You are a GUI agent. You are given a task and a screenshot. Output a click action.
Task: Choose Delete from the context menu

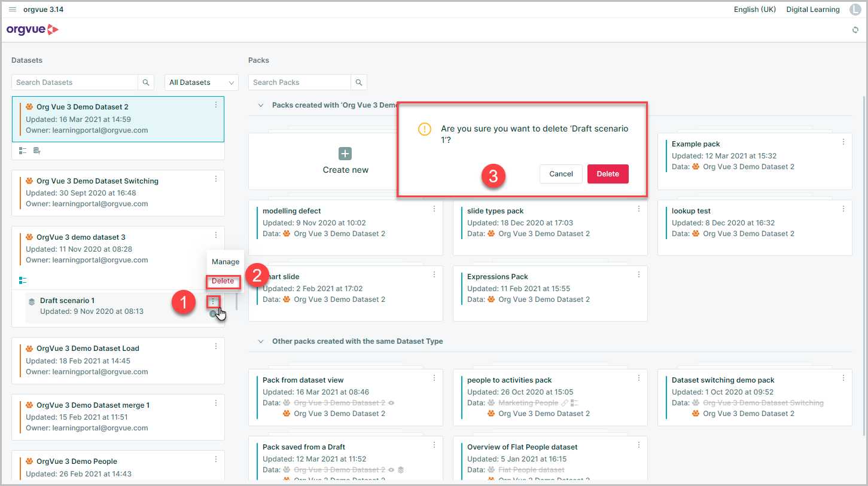coord(223,281)
